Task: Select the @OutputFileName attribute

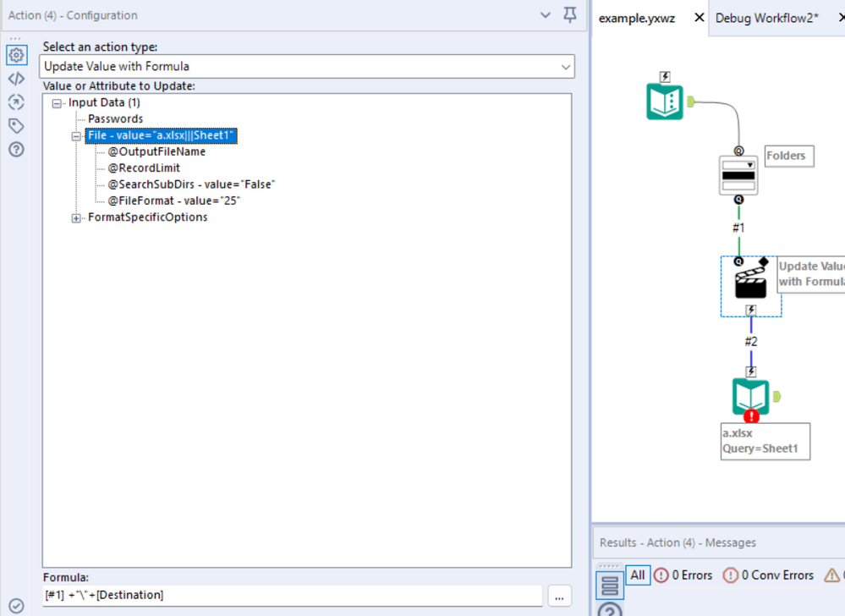Action: [x=156, y=151]
